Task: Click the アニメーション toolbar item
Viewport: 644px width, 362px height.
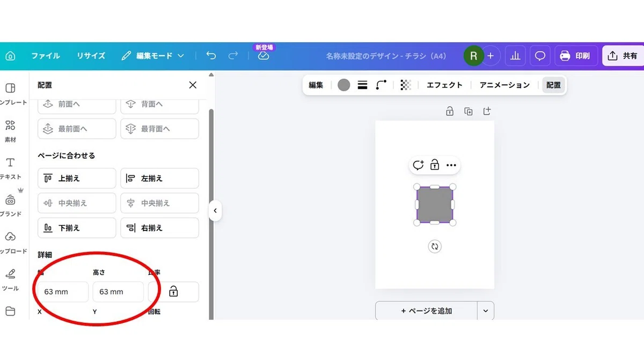Action: click(x=504, y=85)
